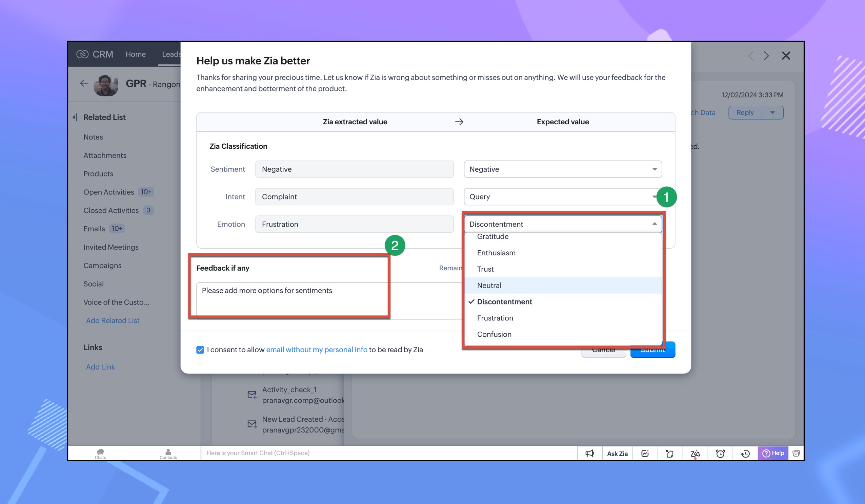Image resolution: width=865 pixels, height=504 pixels.
Task: Click the megaphone announcements icon
Action: click(x=589, y=453)
